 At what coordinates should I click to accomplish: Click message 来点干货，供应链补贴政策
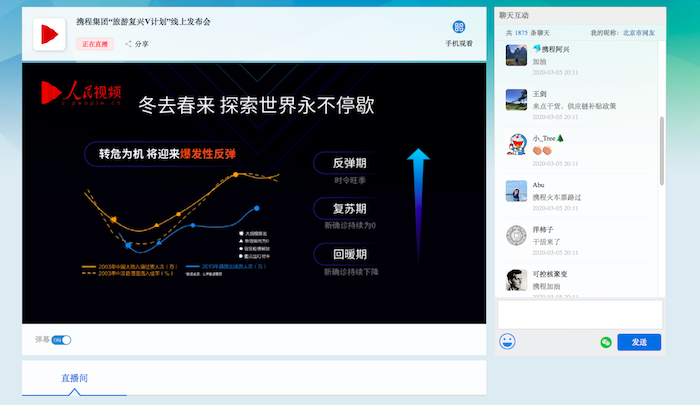574,106
